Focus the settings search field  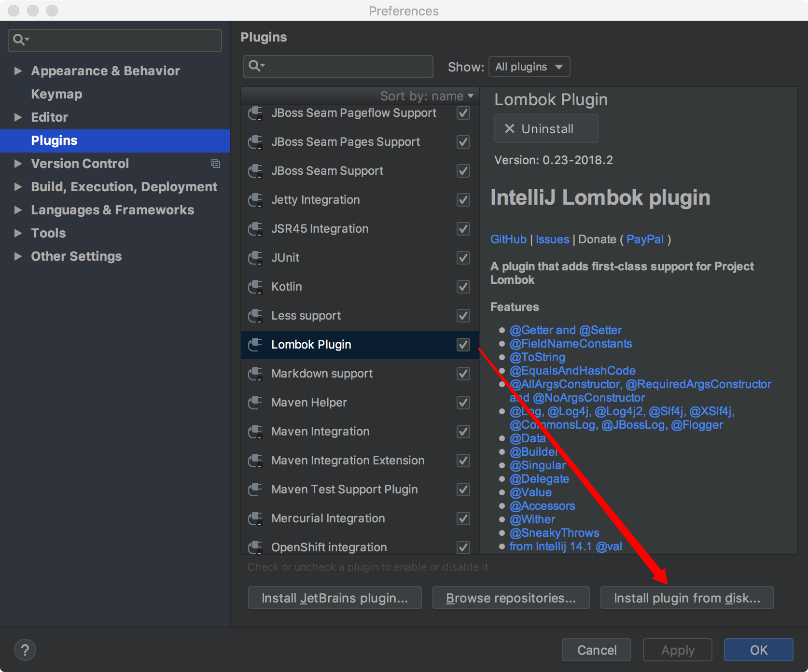click(x=115, y=40)
